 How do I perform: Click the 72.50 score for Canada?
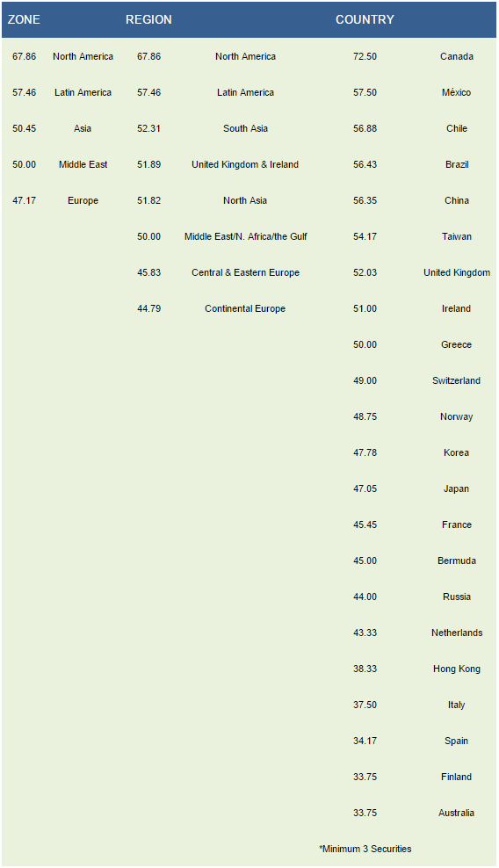[365, 56]
